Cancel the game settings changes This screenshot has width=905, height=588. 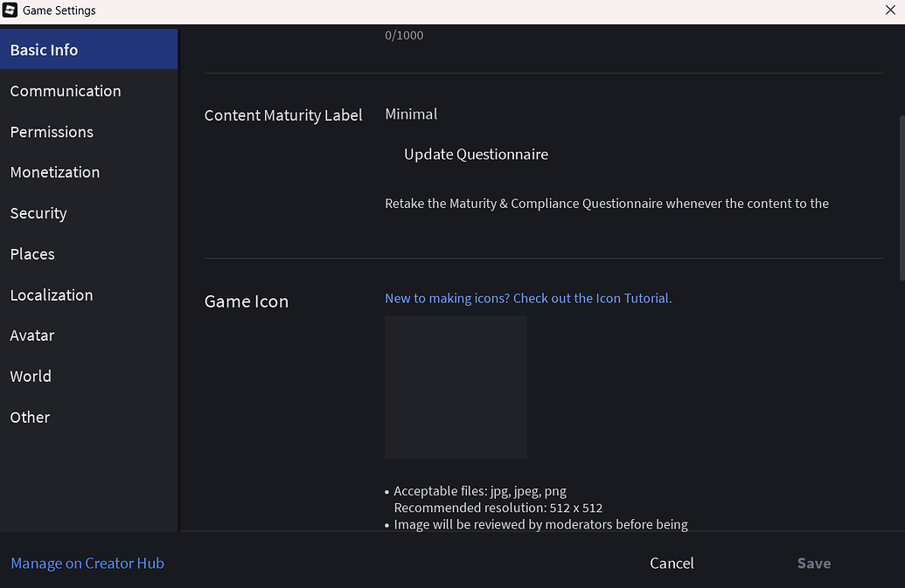coord(672,564)
